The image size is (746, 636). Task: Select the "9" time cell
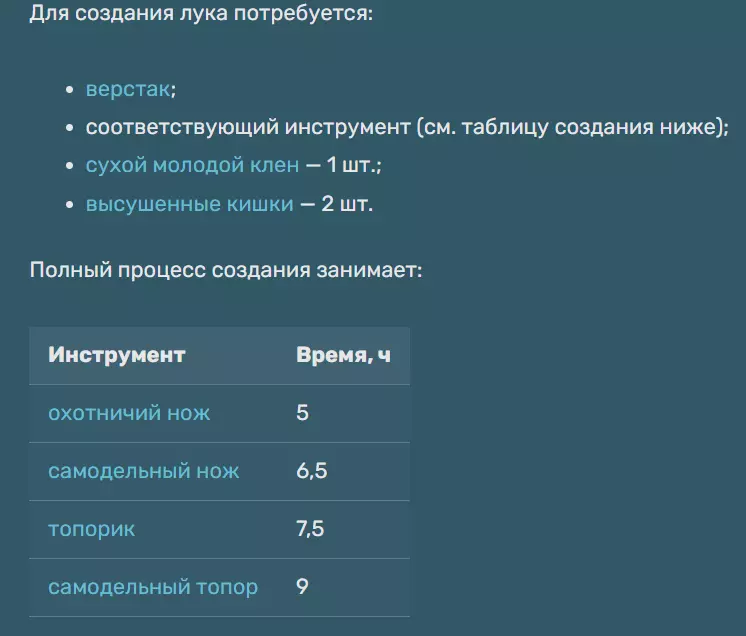point(302,587)
